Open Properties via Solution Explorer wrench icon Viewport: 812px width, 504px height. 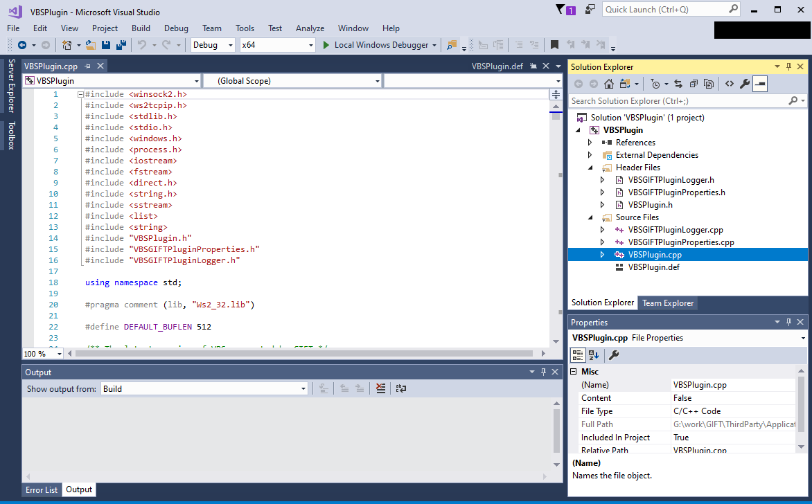[745, 84]
